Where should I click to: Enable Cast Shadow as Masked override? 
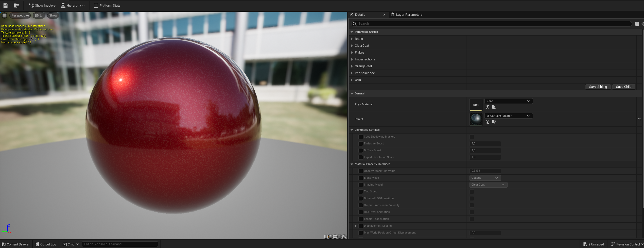tap(360, 137)
